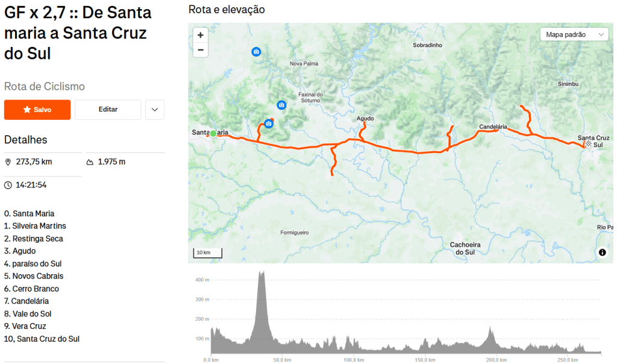Viewport: 617px width, 364px height.
Task: Click the checkered finish flag marker
Action: pos(588,144)
